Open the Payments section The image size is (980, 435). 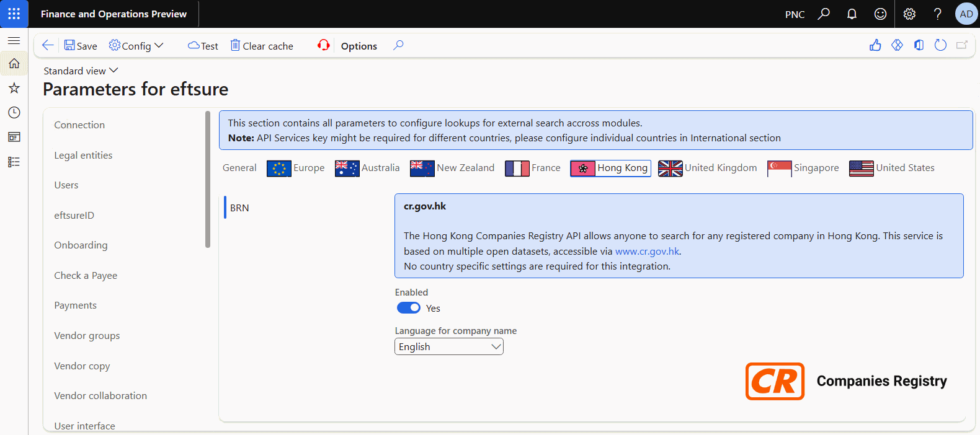[x=75, y=305]
